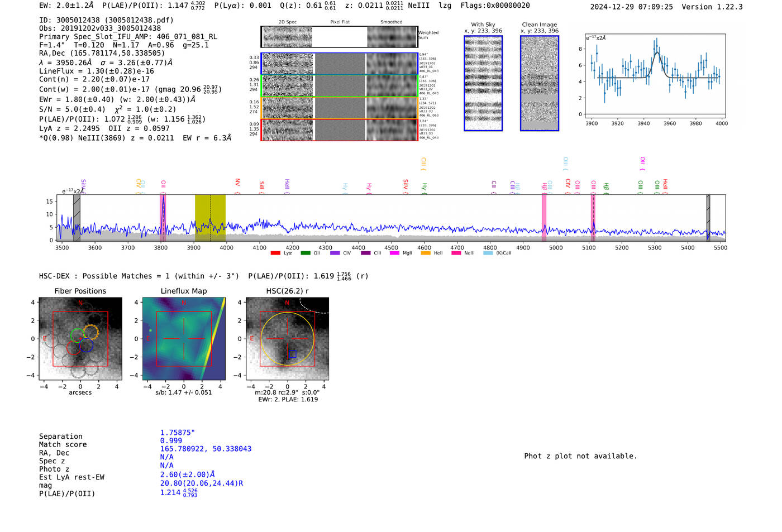Click the blue RA, Dec match coordinates

(x=206, y=449)
